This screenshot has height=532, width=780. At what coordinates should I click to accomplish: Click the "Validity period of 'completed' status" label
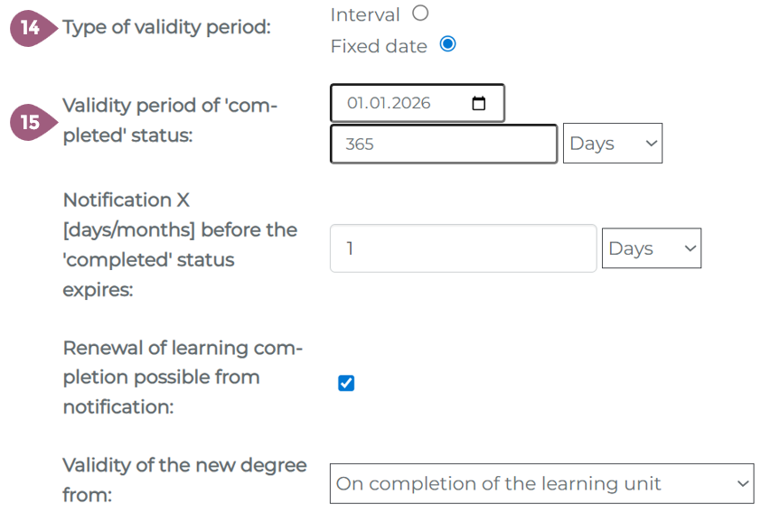click(x=170, y=122)
